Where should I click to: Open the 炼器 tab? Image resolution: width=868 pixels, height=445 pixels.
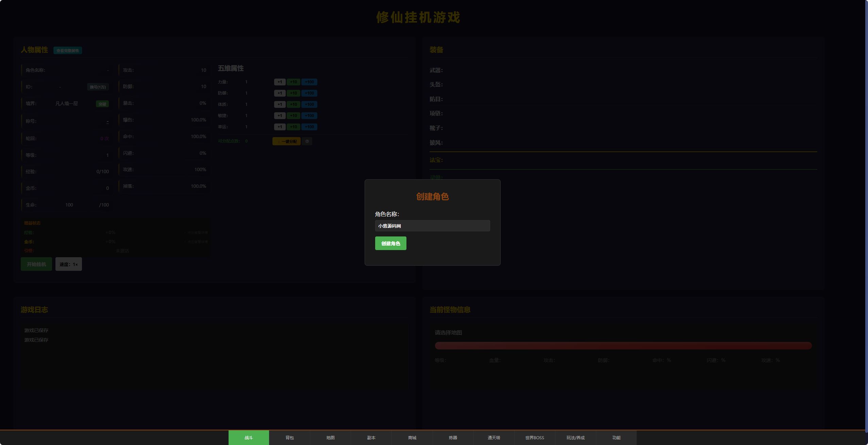tap(453, 438)
